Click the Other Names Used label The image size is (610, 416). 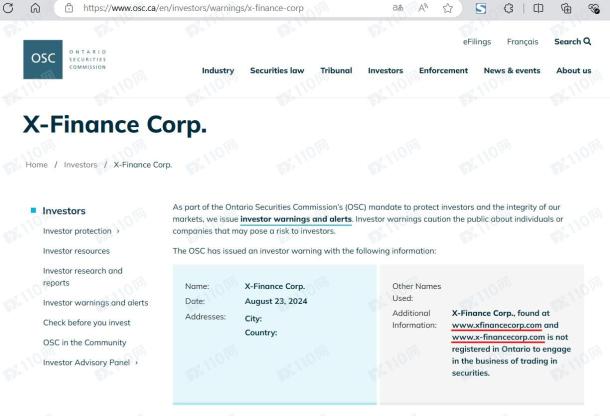coord(416,292)
